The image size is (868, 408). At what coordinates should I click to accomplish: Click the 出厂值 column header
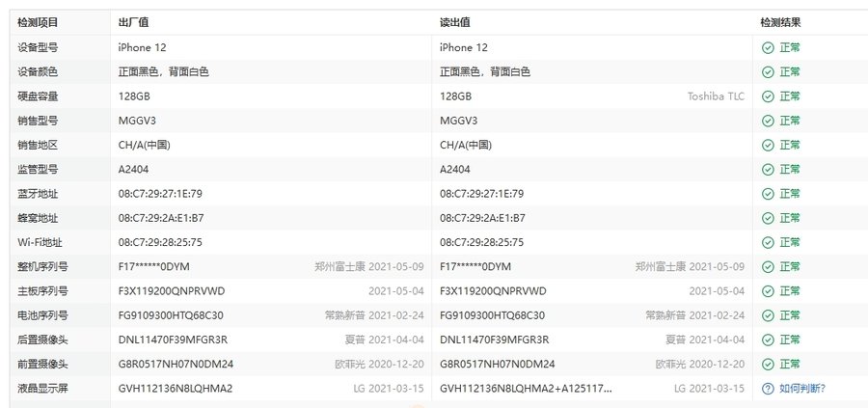tap(133, 23)
